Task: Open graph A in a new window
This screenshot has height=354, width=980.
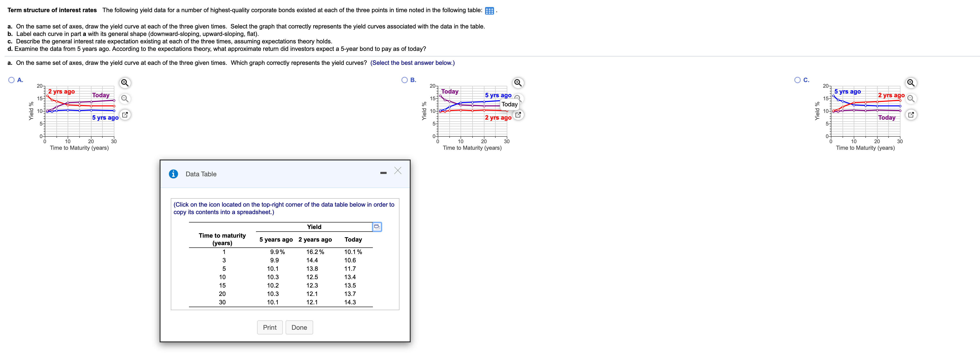Action: pyautogui.click(x=125, y=115)
